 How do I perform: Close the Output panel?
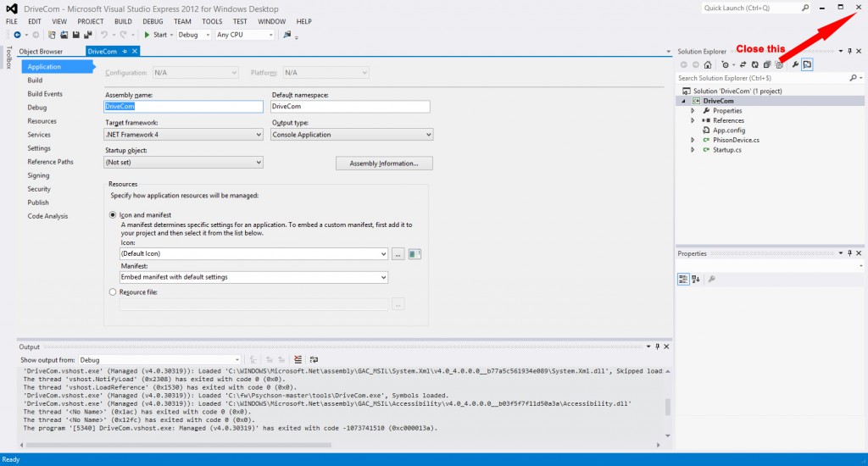(666, 347)
